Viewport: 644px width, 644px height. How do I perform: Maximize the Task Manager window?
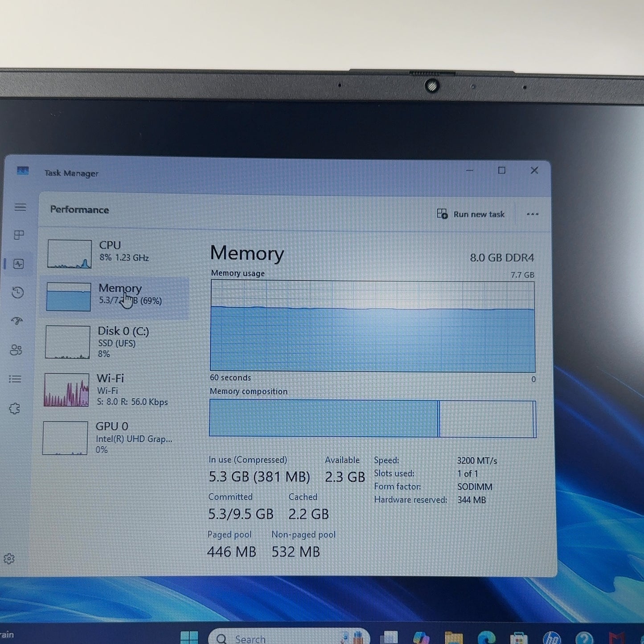click(502, 170)
